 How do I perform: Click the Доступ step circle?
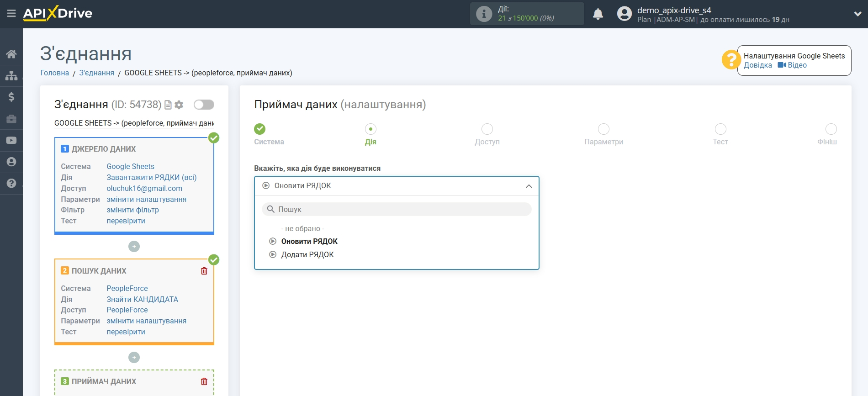487,129
